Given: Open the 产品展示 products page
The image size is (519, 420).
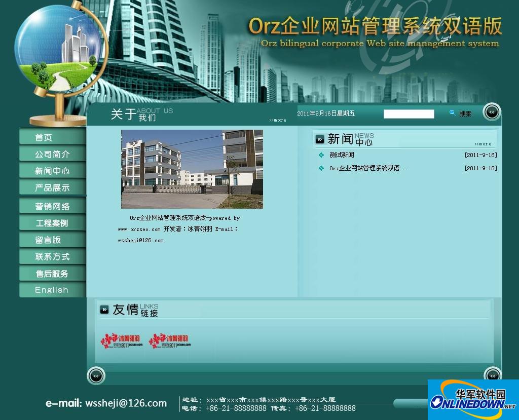Looking at the screenshot, I should click(52, 188).
